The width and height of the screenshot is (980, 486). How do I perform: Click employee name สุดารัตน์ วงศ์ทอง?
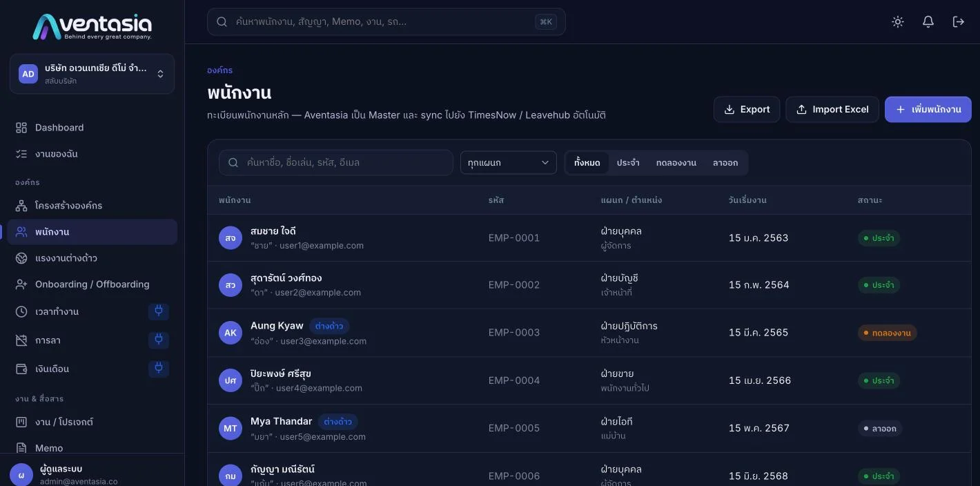point(286,278)
